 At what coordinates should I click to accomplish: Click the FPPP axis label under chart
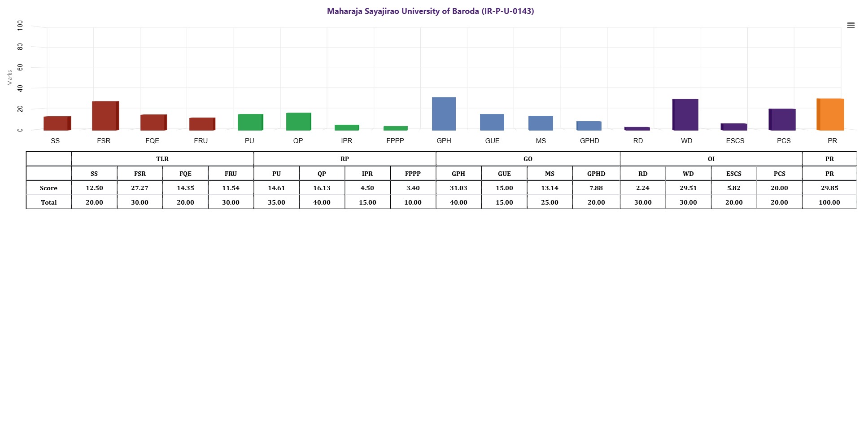395,141
